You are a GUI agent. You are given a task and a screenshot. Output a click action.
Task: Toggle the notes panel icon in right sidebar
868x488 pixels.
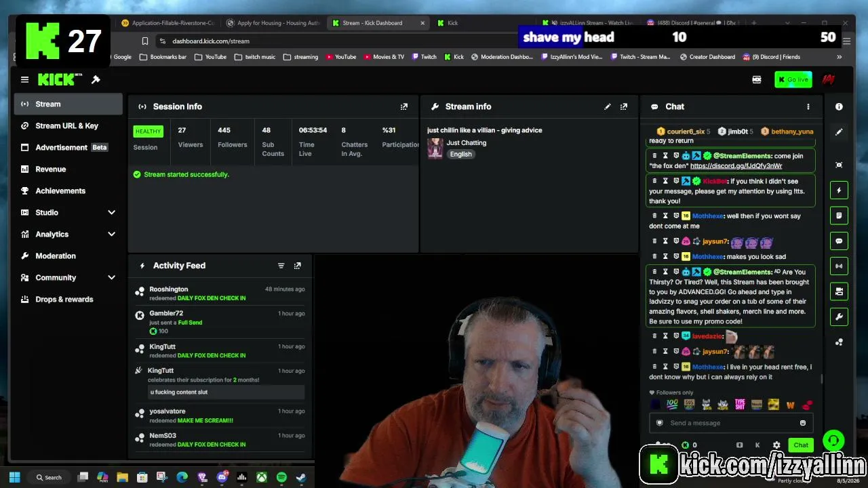[839, 216]
